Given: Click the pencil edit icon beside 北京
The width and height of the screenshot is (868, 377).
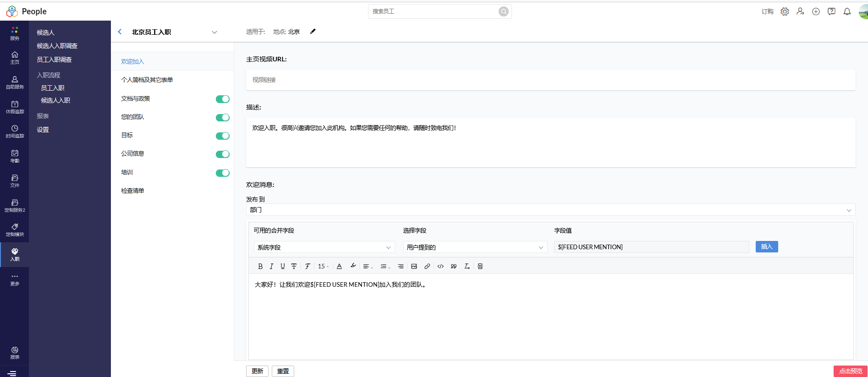Looking at the screenshot, I should pos(313,32).
